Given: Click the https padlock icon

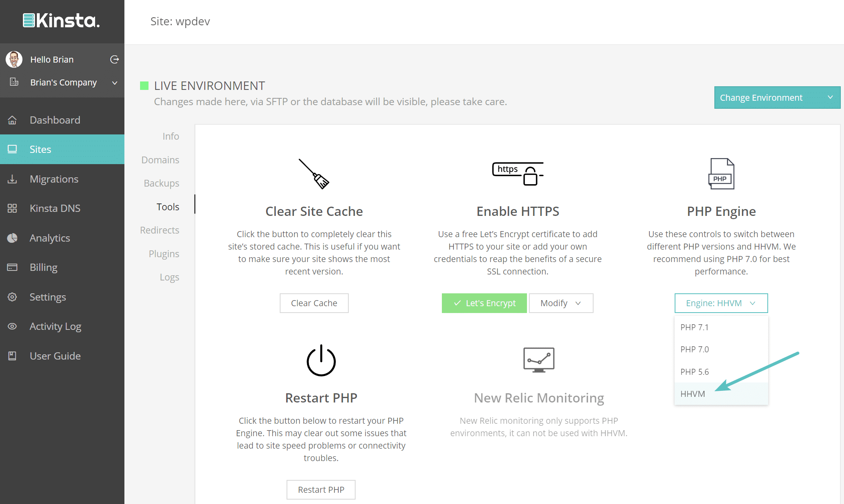Looking at the screenshot, I should click(x=518, y=174).
